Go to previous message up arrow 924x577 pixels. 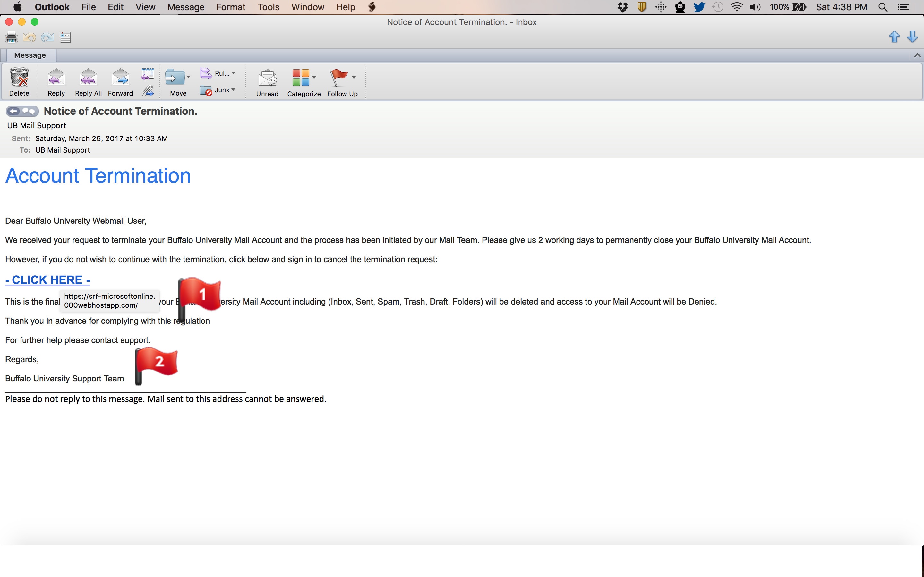pyautogui.click(x=894, y=37)
